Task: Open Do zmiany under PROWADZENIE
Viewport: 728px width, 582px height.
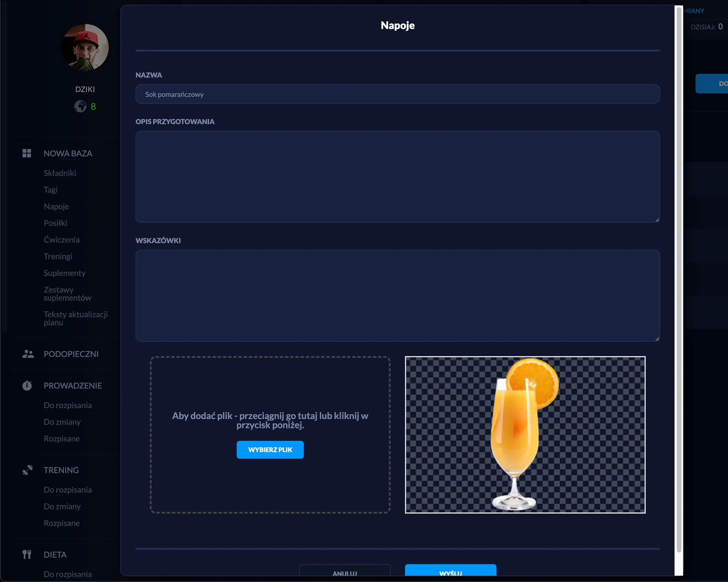Action: coord(62,422)
